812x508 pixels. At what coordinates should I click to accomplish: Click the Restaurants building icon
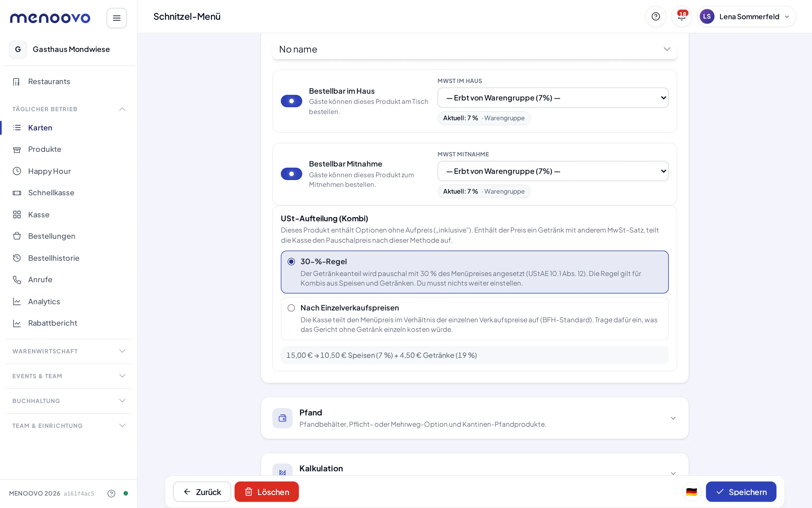pos(16,82)
